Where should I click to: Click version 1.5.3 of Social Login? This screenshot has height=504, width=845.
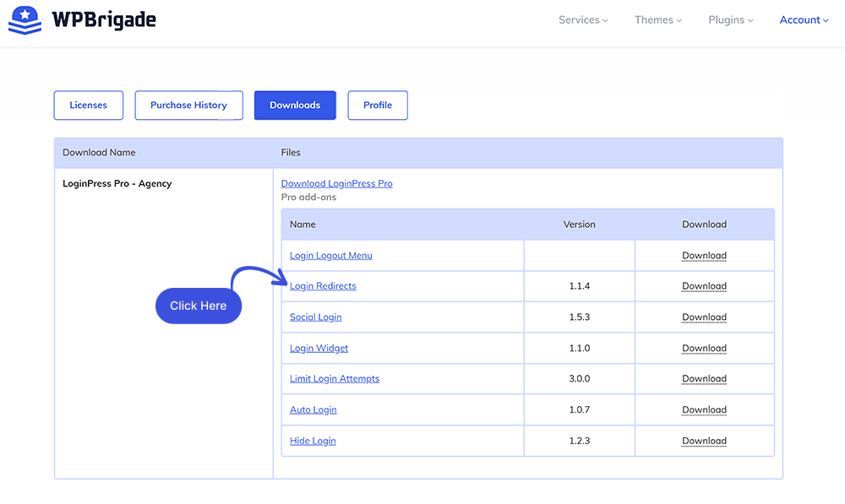pyautogui.click(x=580, y=317)
